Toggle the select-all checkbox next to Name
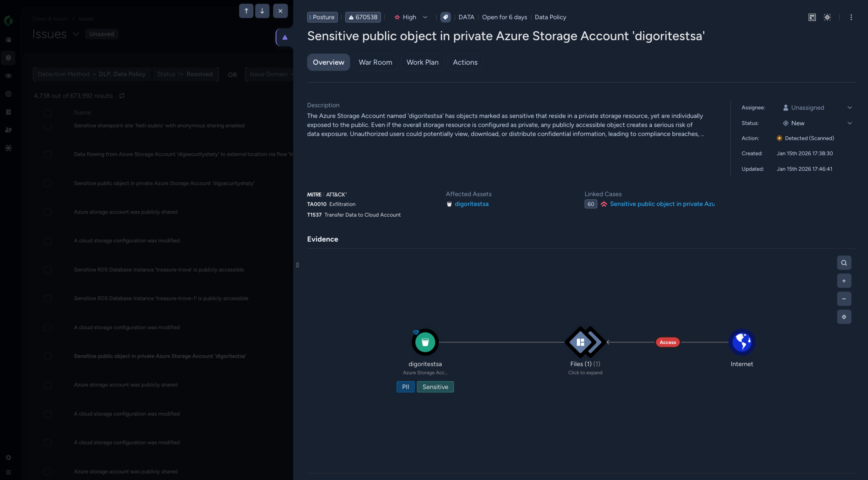 click(48, 113)
